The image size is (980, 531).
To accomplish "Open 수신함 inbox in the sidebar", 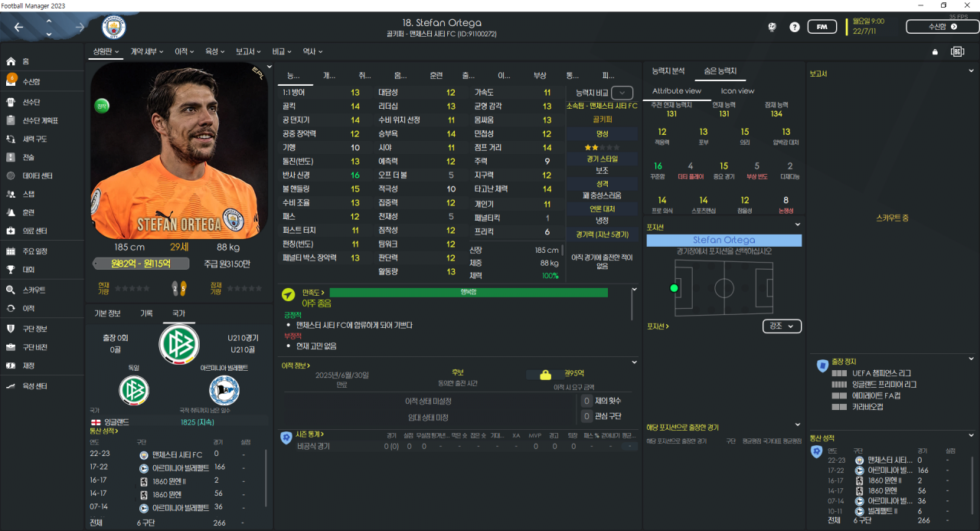I will (31, 81).
